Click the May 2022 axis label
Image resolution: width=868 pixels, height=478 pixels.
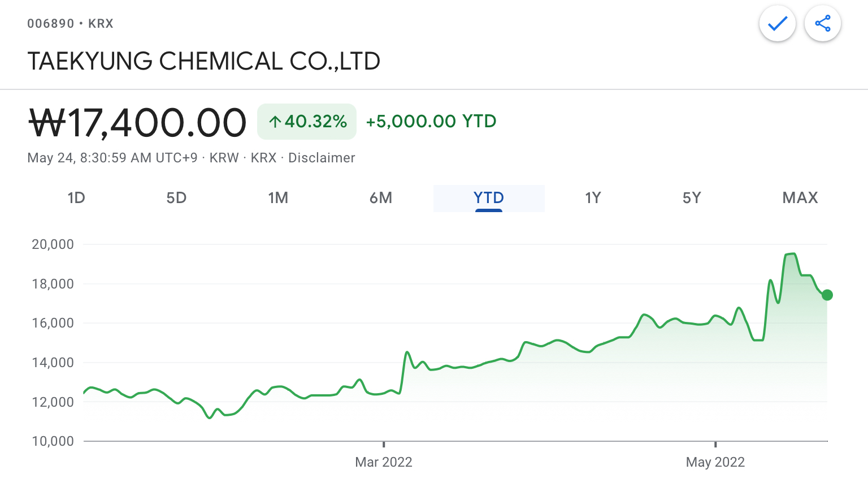(x=715, y=462)
